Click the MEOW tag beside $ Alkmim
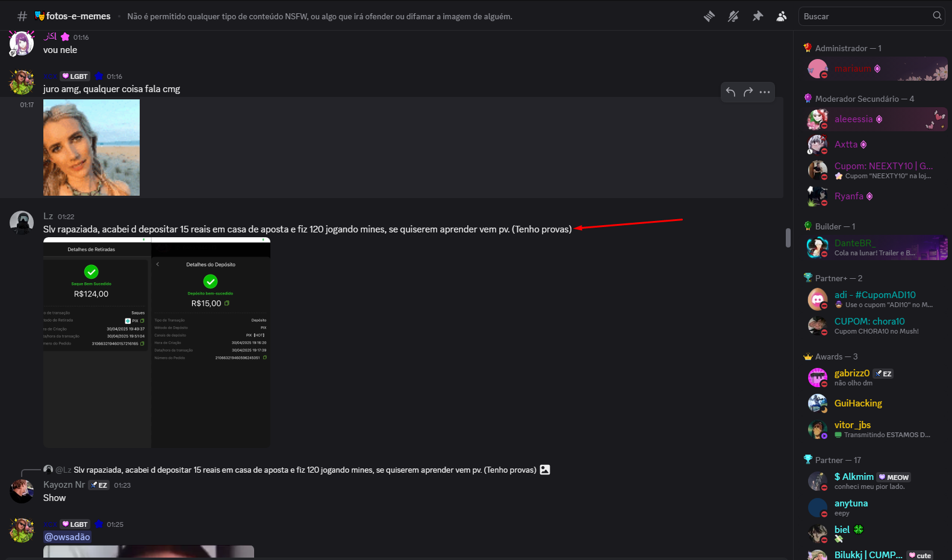Viewport: 952px width, 560px height. coord(894,477)
